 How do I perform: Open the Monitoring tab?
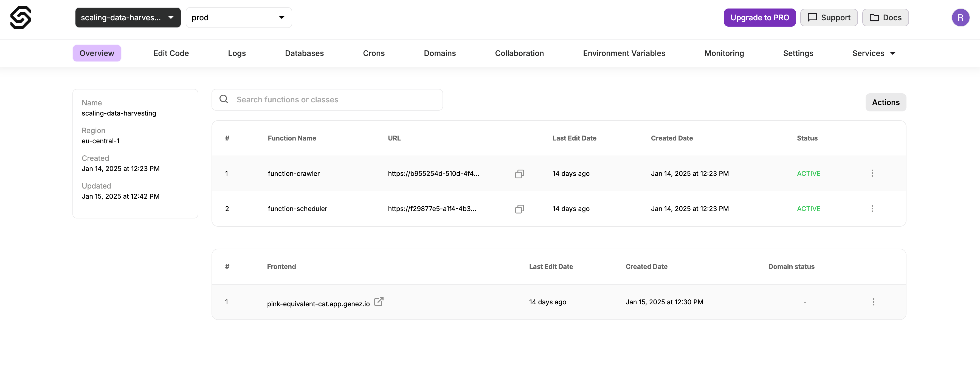pos(724,53)
